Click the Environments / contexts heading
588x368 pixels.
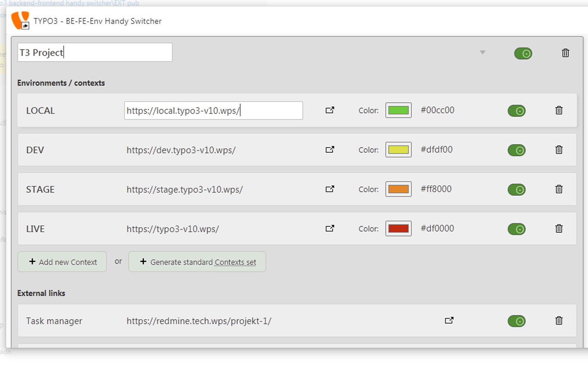[x=61, y=83]
